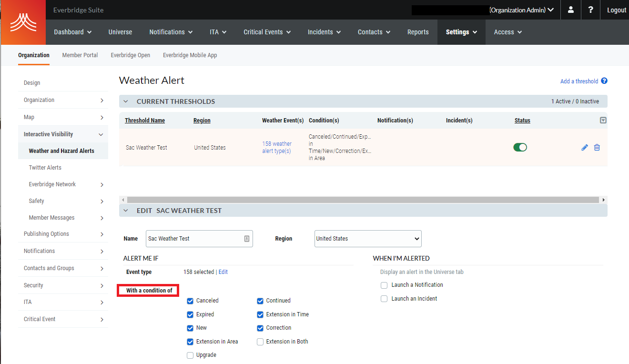Edit Sac Weather Test with pencil icon
This screenshot has height=364, width=629.
pos(585,148)
